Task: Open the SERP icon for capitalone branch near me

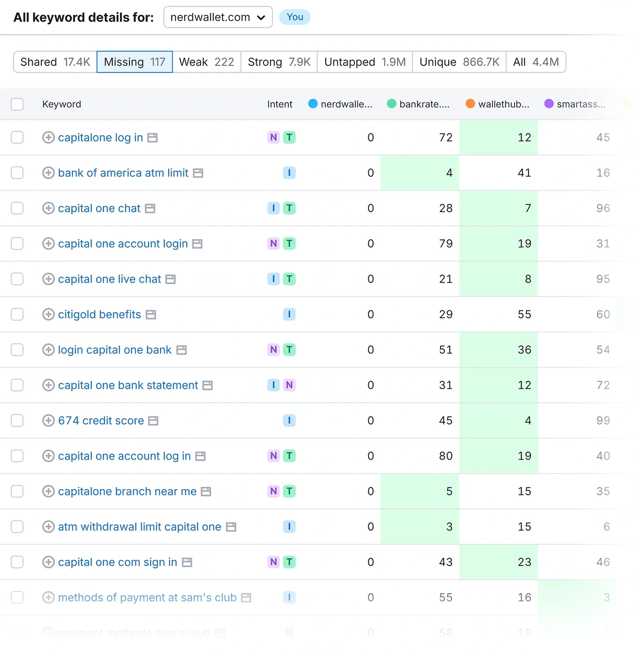Action: point(206,492)
